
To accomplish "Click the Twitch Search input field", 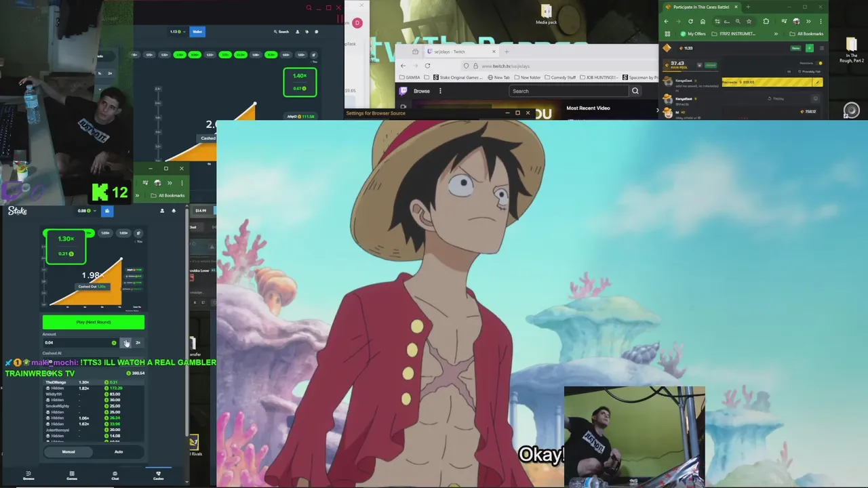I will coord(568,91).
